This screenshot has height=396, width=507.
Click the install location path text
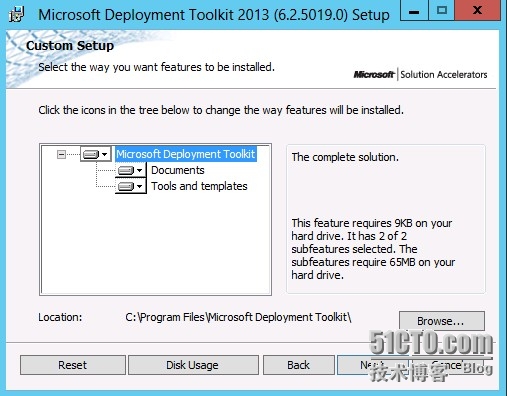tap(238, 317)
